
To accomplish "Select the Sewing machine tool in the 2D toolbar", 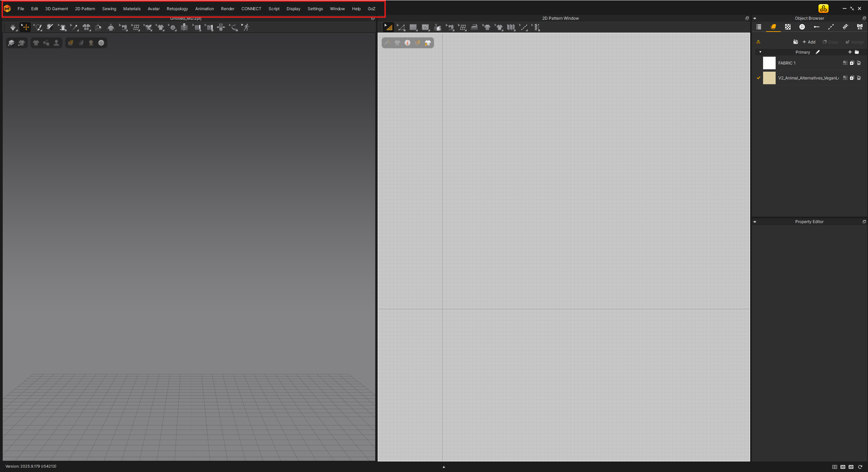I will (x=451, y=27).
